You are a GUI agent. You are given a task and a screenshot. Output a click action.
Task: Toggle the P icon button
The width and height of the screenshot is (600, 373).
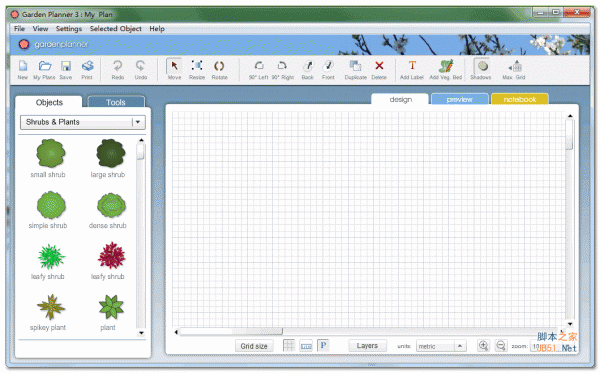click(323, 346)
